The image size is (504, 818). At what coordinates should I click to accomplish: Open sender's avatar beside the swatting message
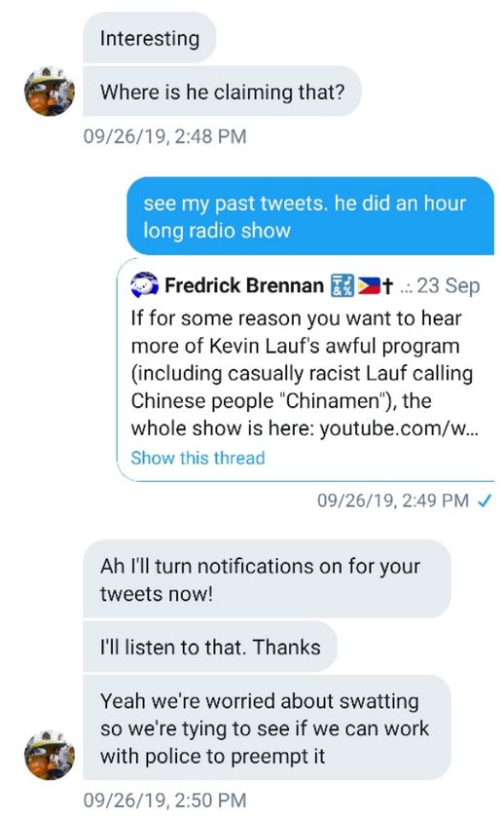(50, 755)
